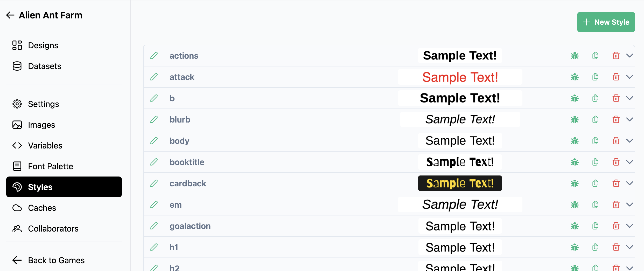644x271 pixels.
Task: Expand the actions style row chevron
Action: click(630, 56)
